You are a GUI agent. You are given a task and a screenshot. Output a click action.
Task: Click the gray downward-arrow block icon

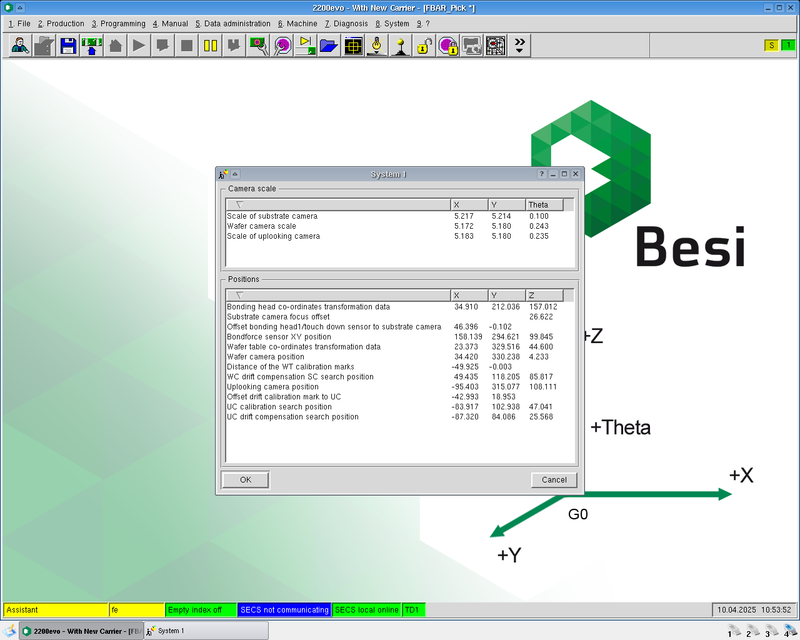[234, 45]
